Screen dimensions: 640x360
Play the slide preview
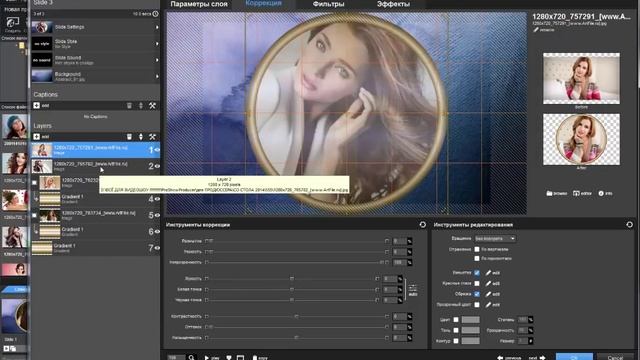(x=212, y=358)
